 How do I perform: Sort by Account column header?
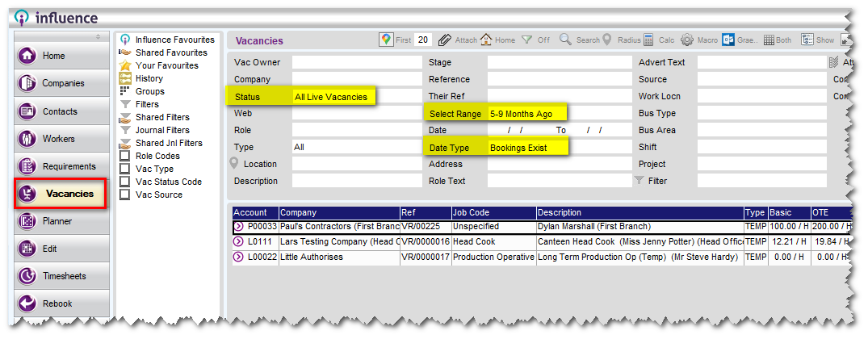pos(255,212)
